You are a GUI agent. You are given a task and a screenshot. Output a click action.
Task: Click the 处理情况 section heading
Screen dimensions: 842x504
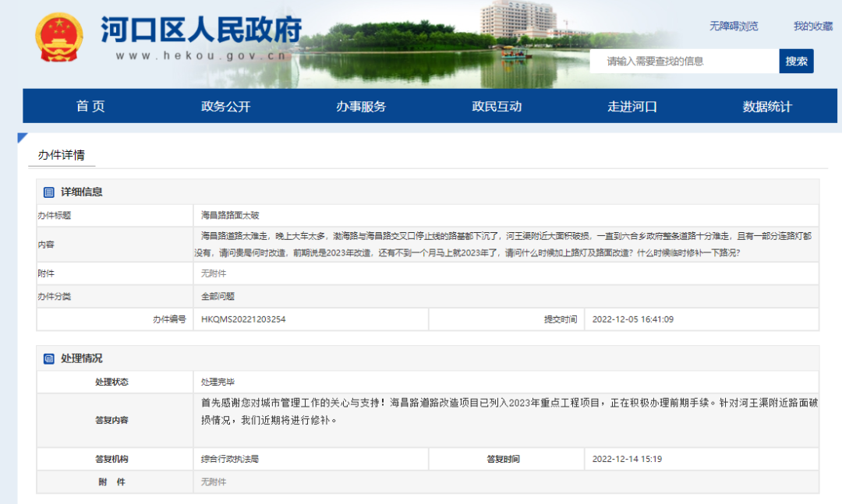pos(82,358)
